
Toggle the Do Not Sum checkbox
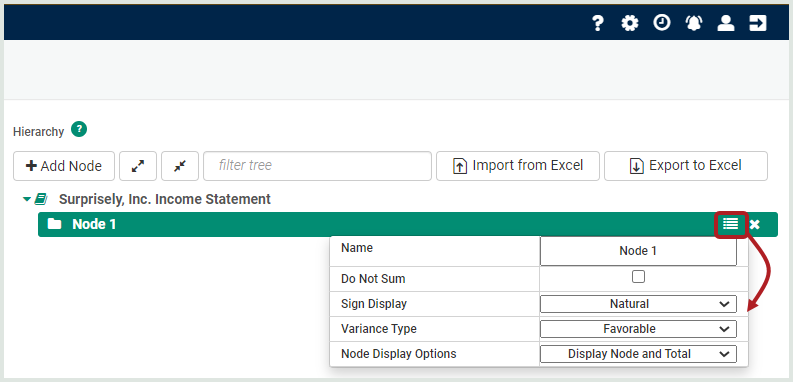tap(638, 277)
